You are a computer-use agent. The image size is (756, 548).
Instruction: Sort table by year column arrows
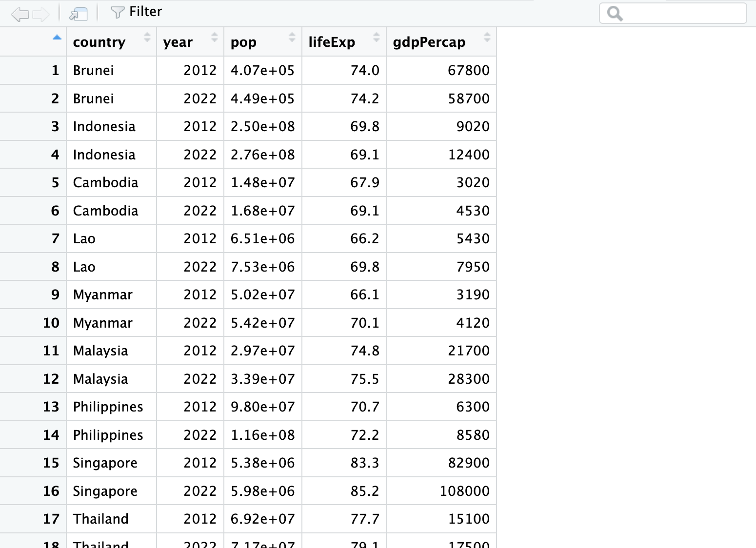click(x=215, y=37)
